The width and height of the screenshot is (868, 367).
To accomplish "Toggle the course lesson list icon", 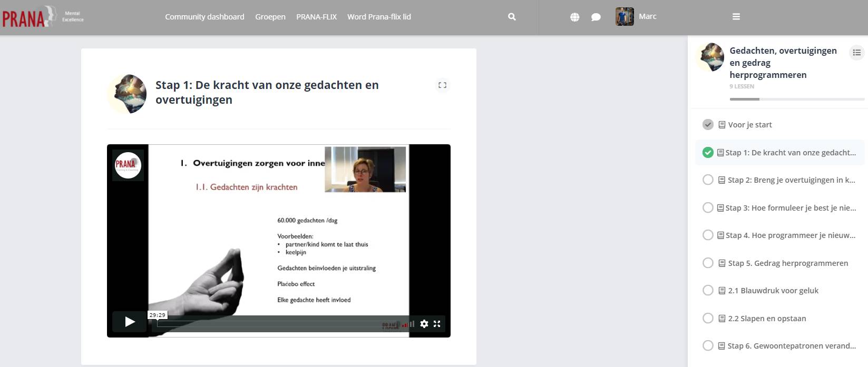I will [x=856, y=52].
